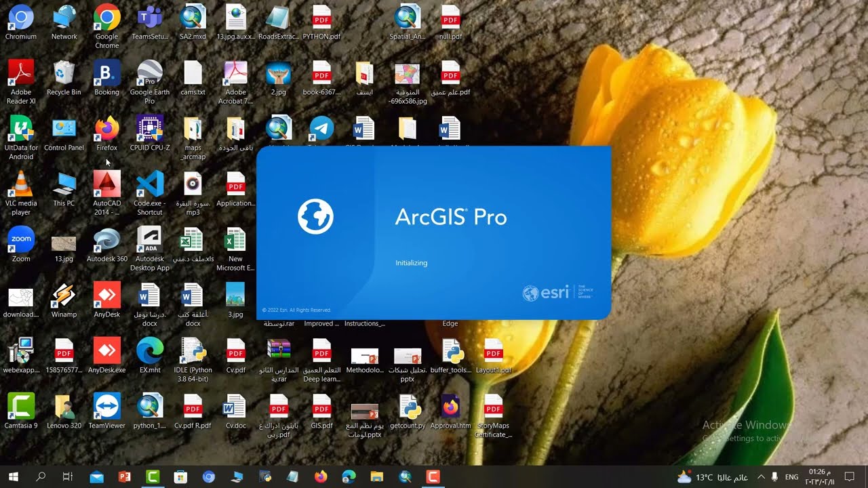This screenshot has height=488, width=868.
Task: Open the TeamsSetup installer icon
Action: (150, 22)
